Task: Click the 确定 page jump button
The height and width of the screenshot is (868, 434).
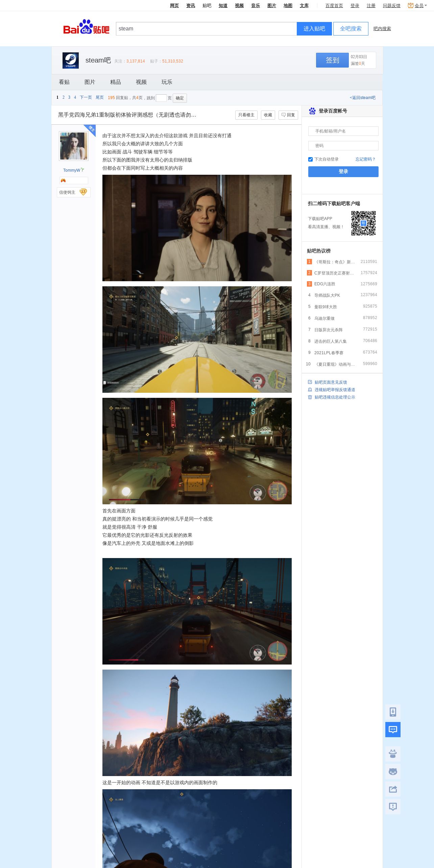Action: click(180, 98)
